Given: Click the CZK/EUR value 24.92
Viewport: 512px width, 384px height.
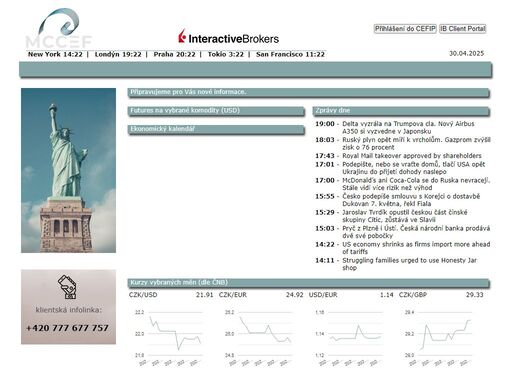Looking at the screenshot, I should tap(295, 295).
